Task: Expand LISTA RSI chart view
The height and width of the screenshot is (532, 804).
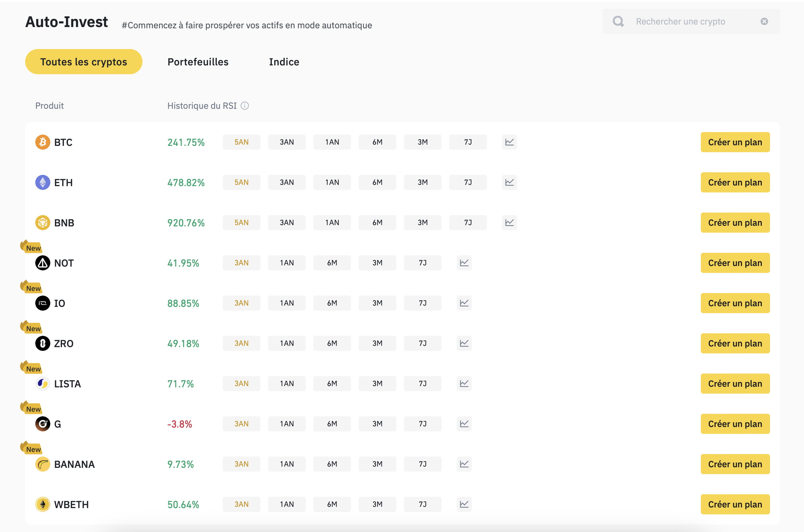Action: click(464, 383)
